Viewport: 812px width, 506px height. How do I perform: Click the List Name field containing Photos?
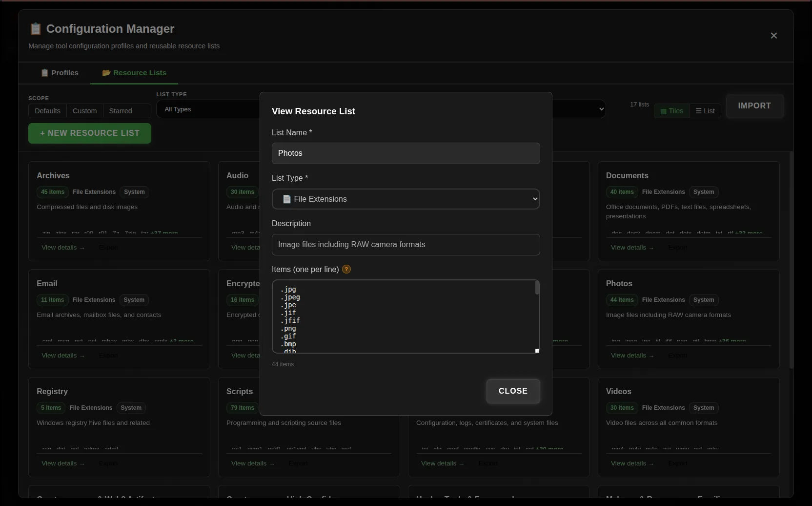(406, 153)
